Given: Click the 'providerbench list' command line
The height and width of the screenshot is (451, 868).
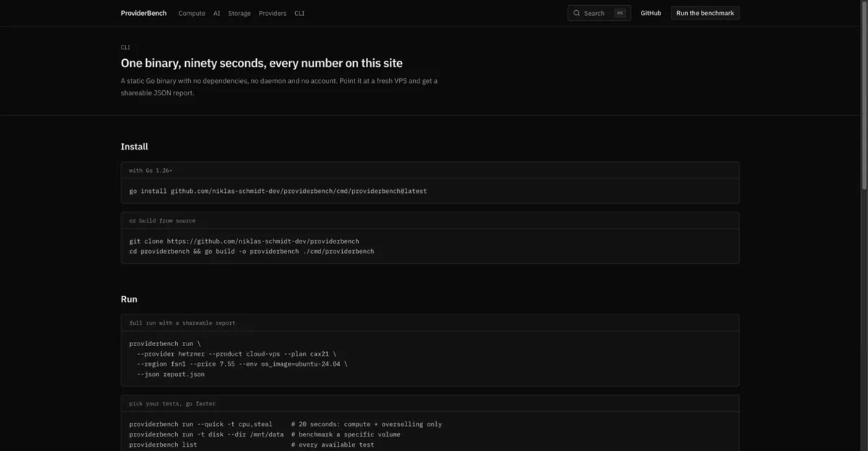Looking at the screenshot, I should (x=252, y=444).
